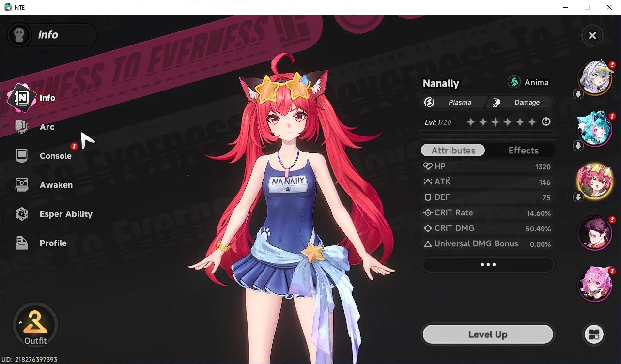Select the Attributes tab

pyautogui.click(x=453, y=151)
